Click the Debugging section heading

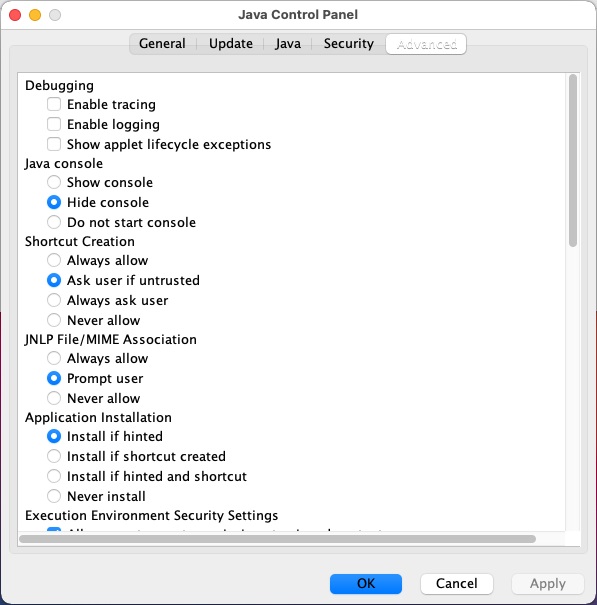click(x=59, y=85)
